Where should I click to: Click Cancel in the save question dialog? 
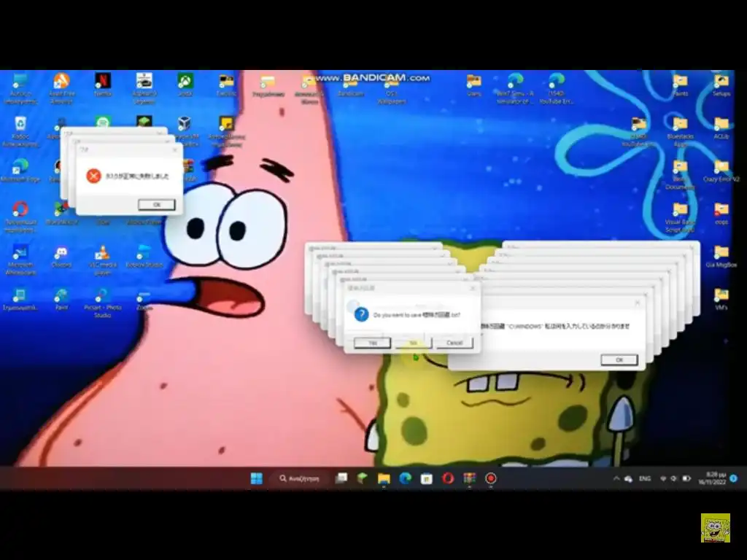(x=454, y=343)
